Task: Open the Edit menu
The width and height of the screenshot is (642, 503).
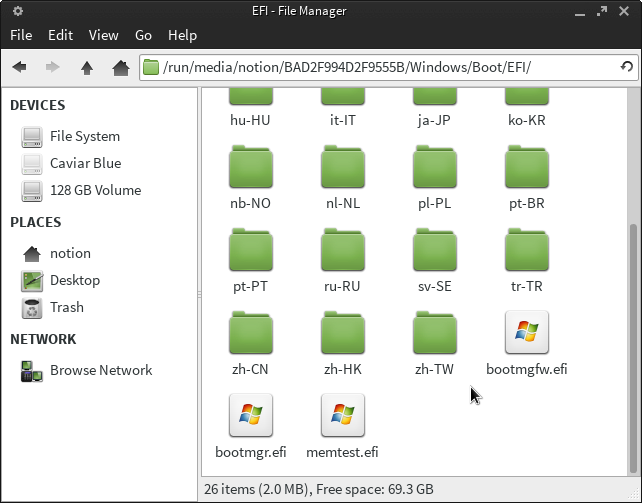Action: [60, 35]
